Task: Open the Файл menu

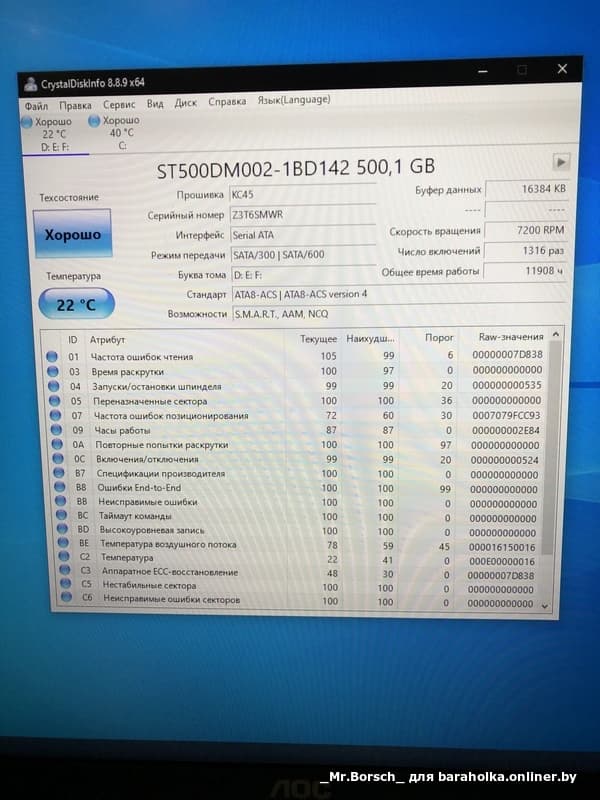Action: pos(36,106)
